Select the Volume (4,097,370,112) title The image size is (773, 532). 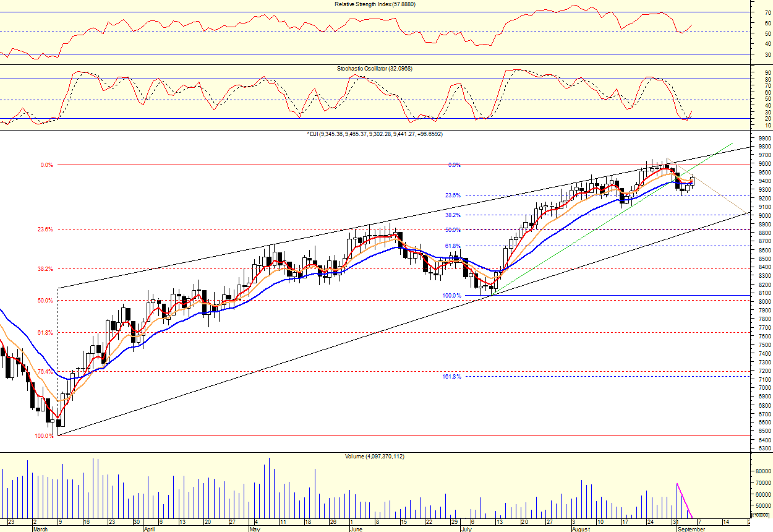pyautogui.click(x=374, y=457)
